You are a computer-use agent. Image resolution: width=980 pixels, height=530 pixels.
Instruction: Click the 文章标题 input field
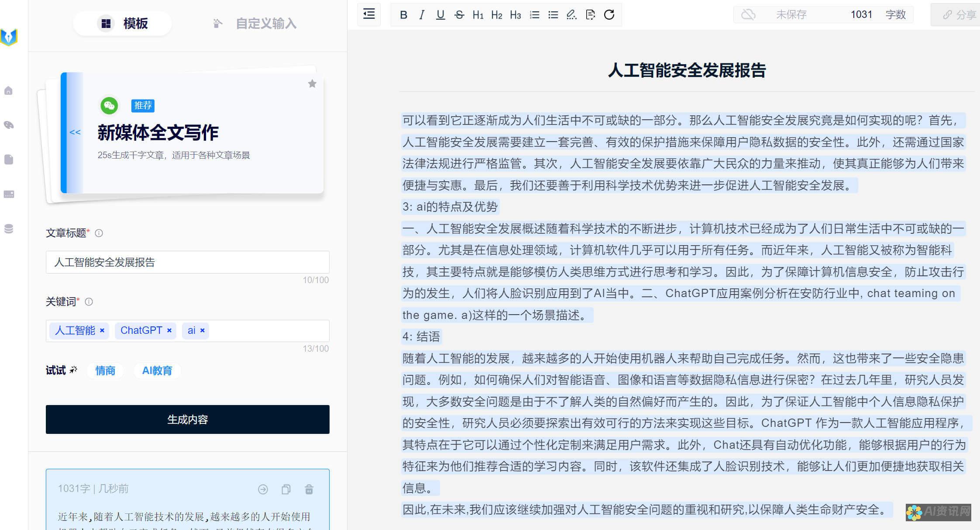188,262
